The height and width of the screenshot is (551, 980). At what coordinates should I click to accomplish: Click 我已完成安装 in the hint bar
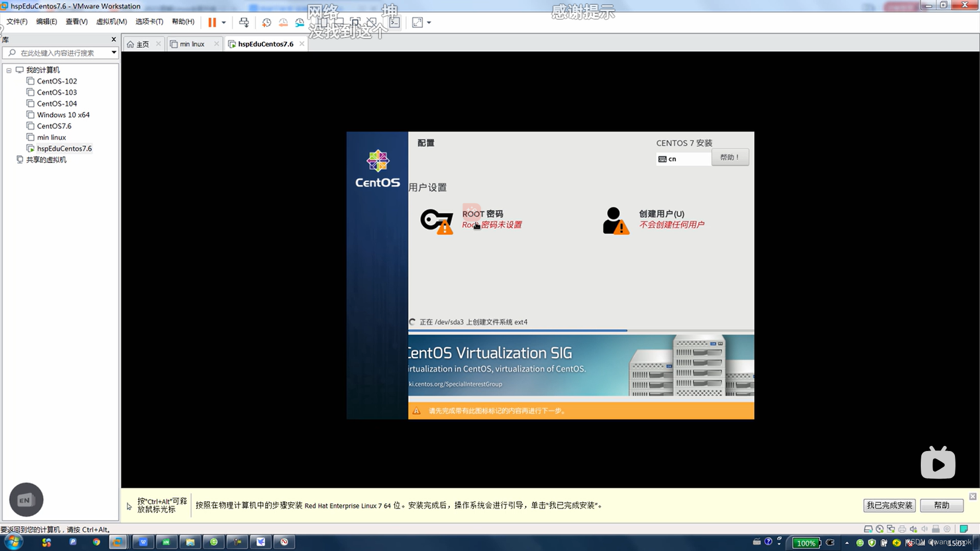(x=889, y=505)
